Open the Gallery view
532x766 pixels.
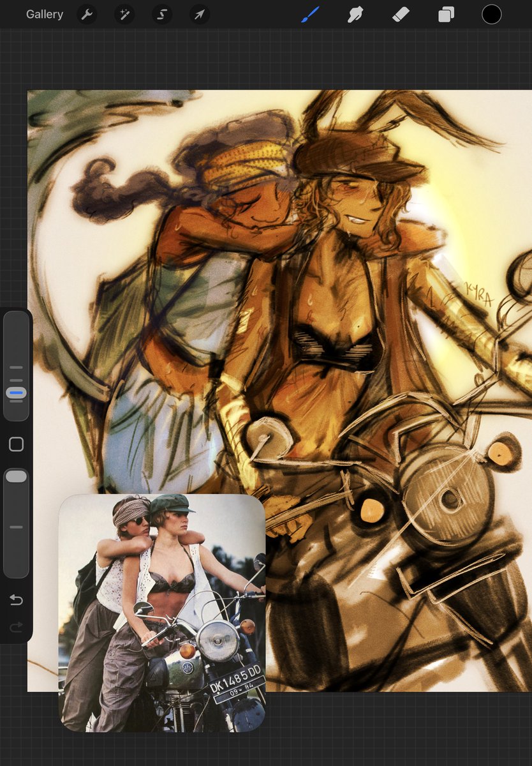tap(45, 14)
